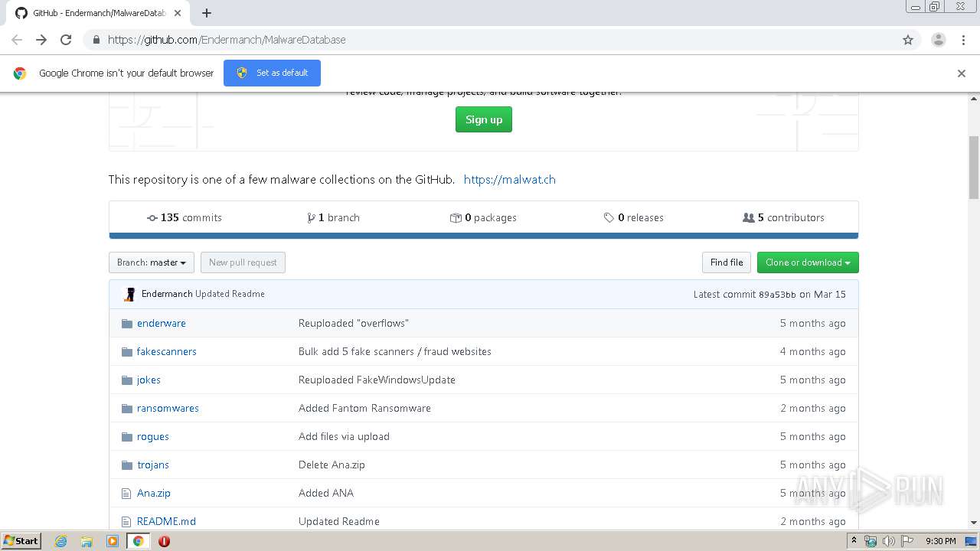Image resolution: width=980 pixels, height=551 pixels.
Task: Open the Branch: master dropdown
Action: [152, 262]
